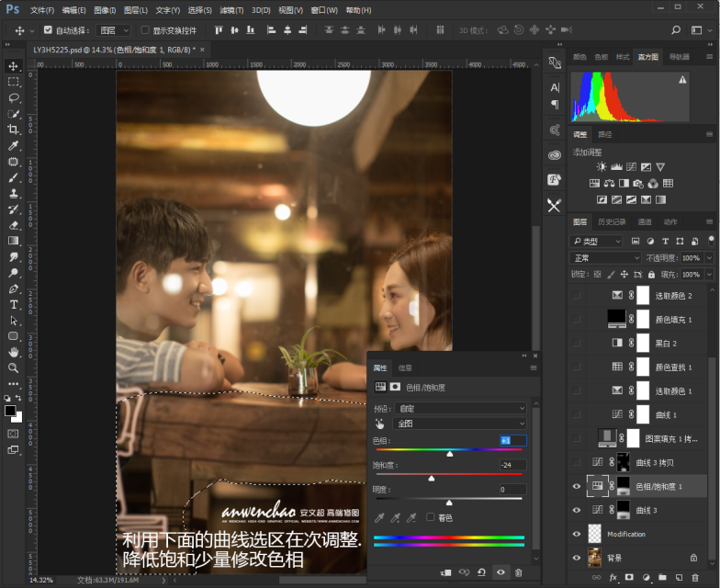Select the Brush tool
720x588 pixels.
(13, 177)
